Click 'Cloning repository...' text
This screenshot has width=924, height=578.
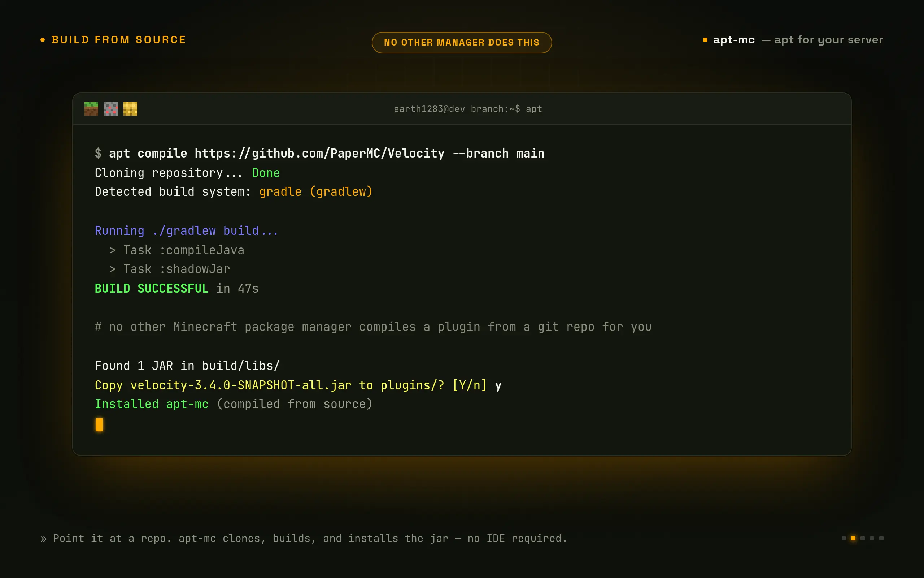point(169,173)
